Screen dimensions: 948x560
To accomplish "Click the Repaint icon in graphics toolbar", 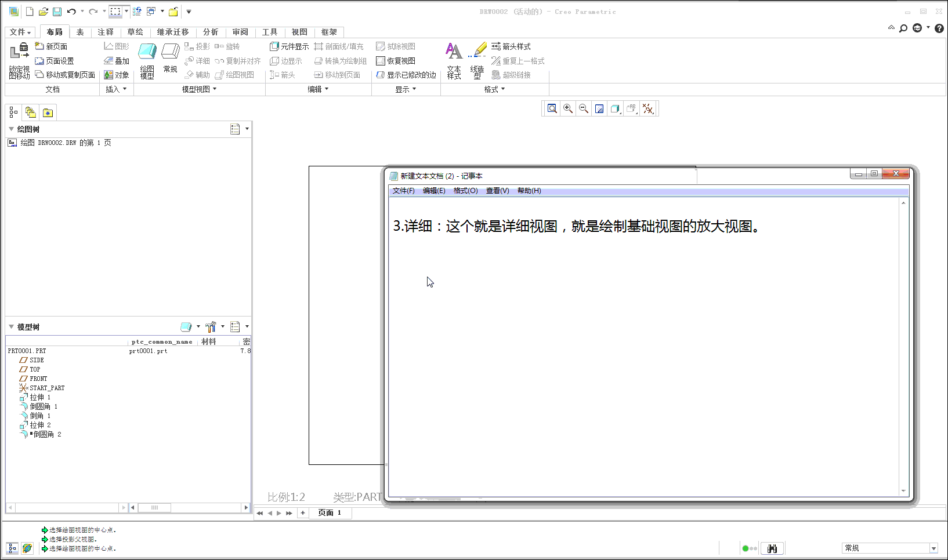I will click(x=599, y=108).
